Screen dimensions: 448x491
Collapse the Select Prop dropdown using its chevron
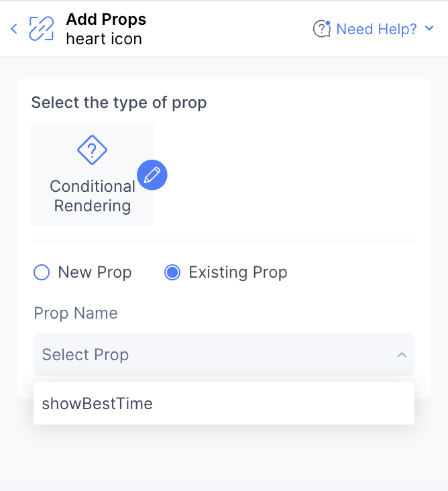tap(402, 355)
